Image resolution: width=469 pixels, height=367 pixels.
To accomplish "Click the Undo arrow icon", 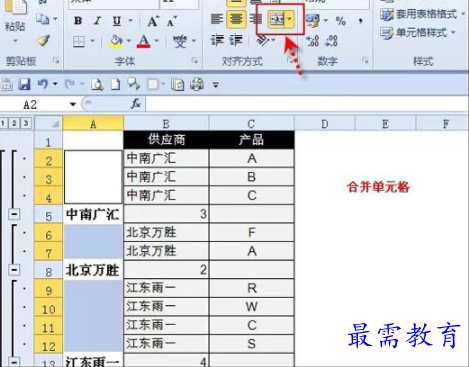I will pos(43,84).
